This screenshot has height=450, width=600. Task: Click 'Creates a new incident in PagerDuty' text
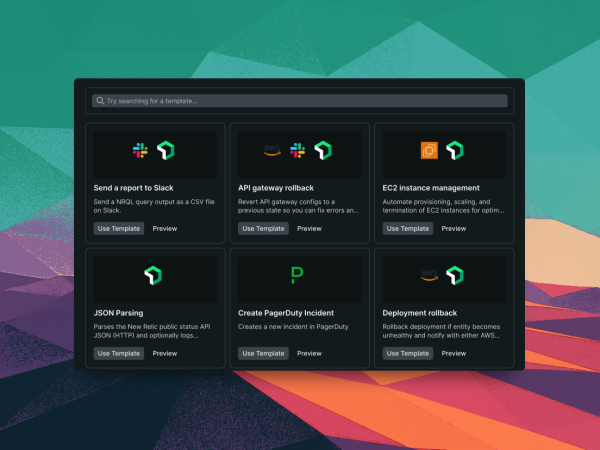(x=293, y=327)
